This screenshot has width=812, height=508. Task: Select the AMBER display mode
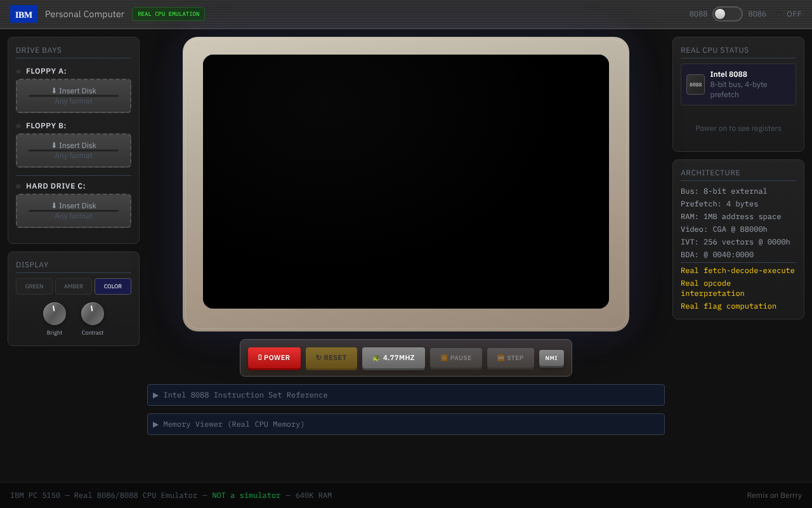[73, 286]
